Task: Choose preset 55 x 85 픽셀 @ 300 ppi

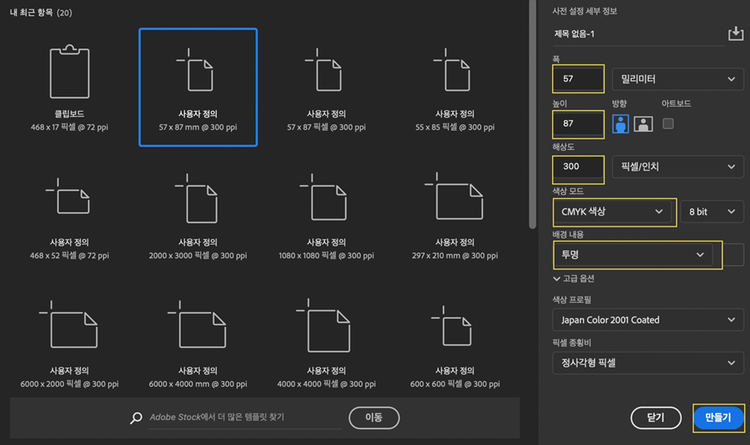Action: [x=454, y=87]
